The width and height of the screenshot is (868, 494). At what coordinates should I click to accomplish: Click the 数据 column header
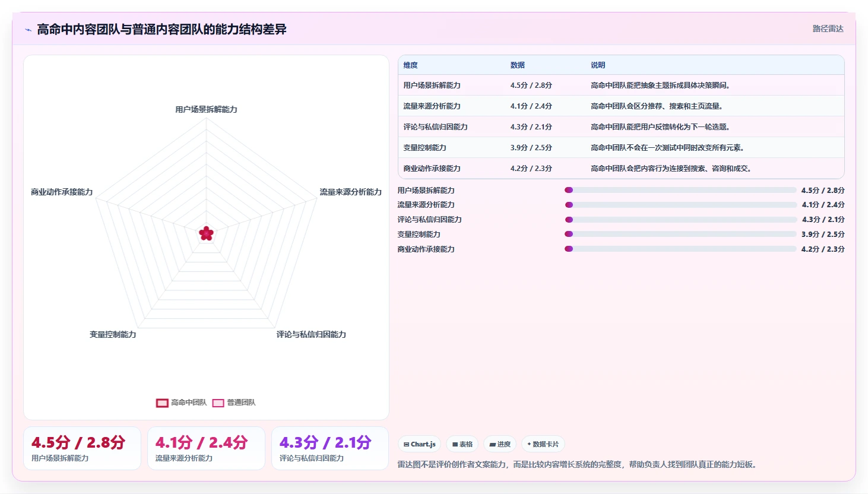pyautogui.click(x=518, y=65)
